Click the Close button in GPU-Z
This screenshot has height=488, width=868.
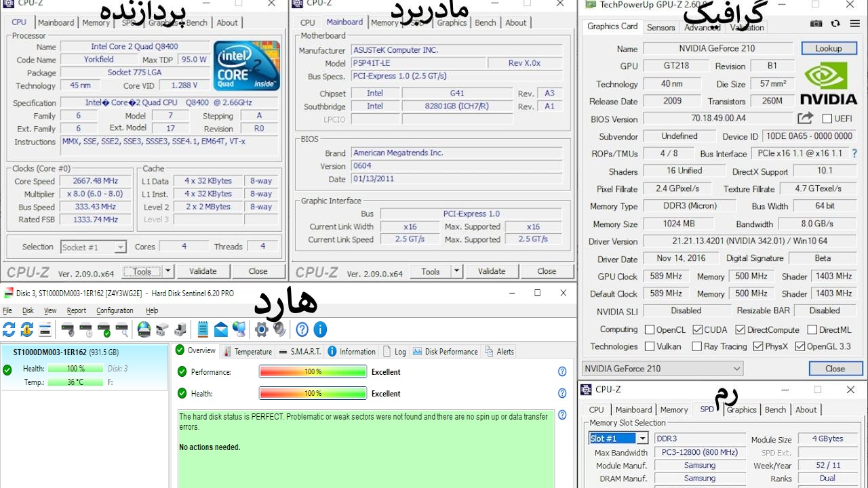tap(835, 369)
